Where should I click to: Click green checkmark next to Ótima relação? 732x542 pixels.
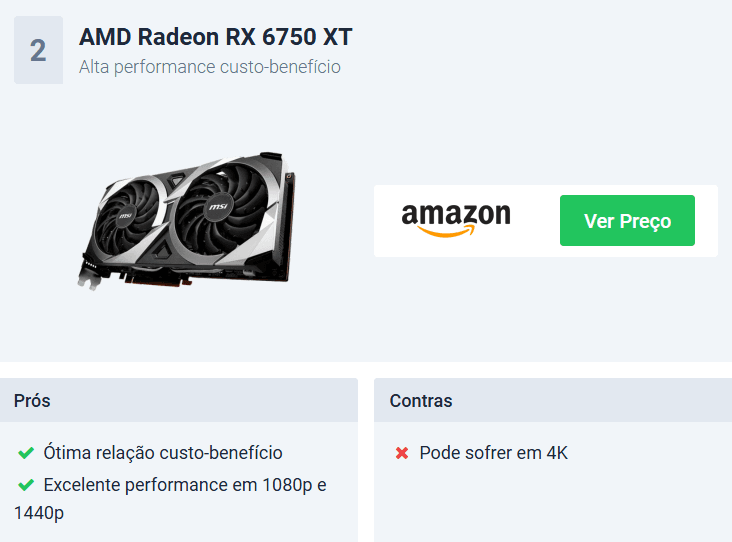26,453
